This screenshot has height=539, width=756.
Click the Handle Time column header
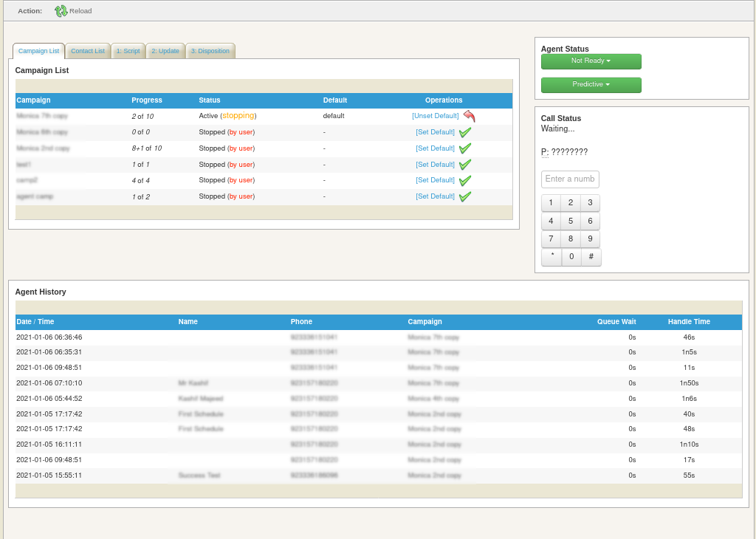689,322
